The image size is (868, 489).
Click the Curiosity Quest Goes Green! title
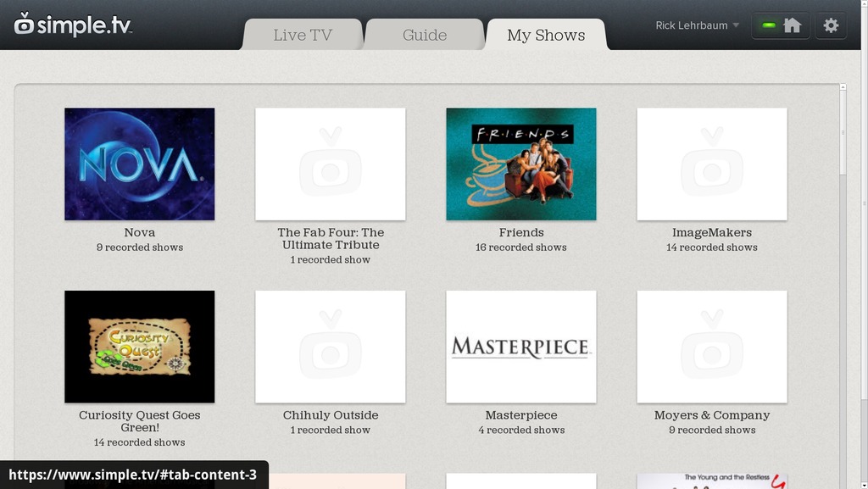(x=140, y=421)
